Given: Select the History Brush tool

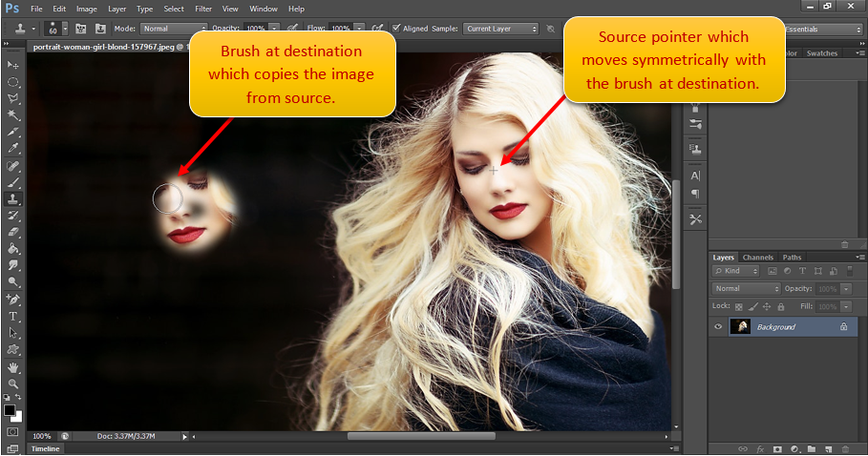Looking at the screenshot, I should 12,216.
